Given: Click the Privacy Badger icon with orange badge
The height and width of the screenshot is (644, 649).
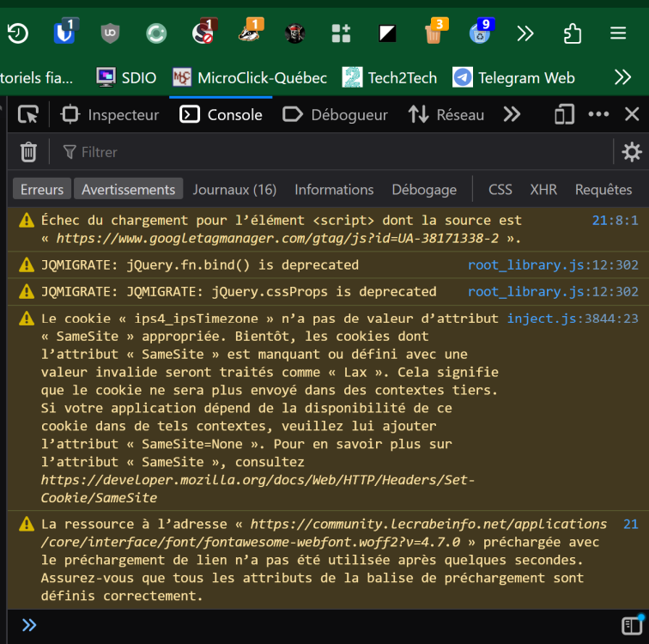Looking at the screenshot, I should pos(251,33).
